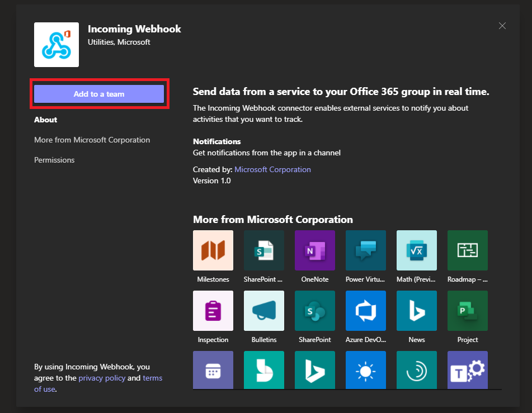Open the Weather sun app icon
The width and height of the screenshot is (532, 413).
366,370
